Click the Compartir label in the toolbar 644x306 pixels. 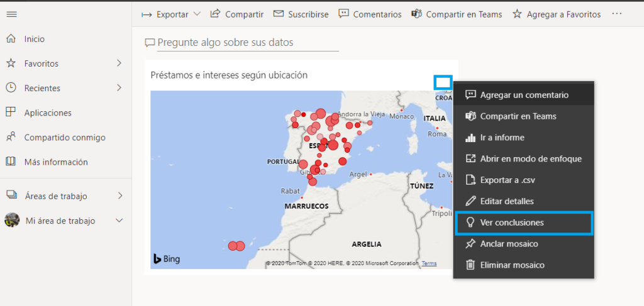245,15
